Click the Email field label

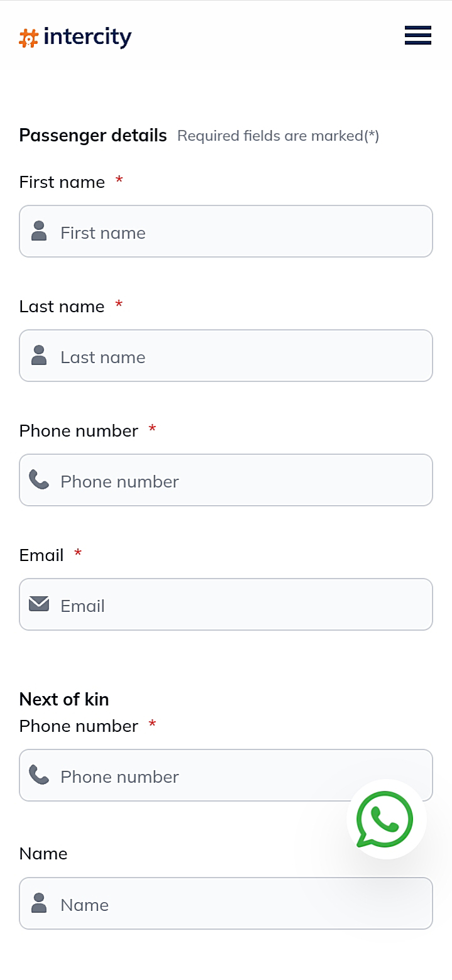(x=41, y=555)
